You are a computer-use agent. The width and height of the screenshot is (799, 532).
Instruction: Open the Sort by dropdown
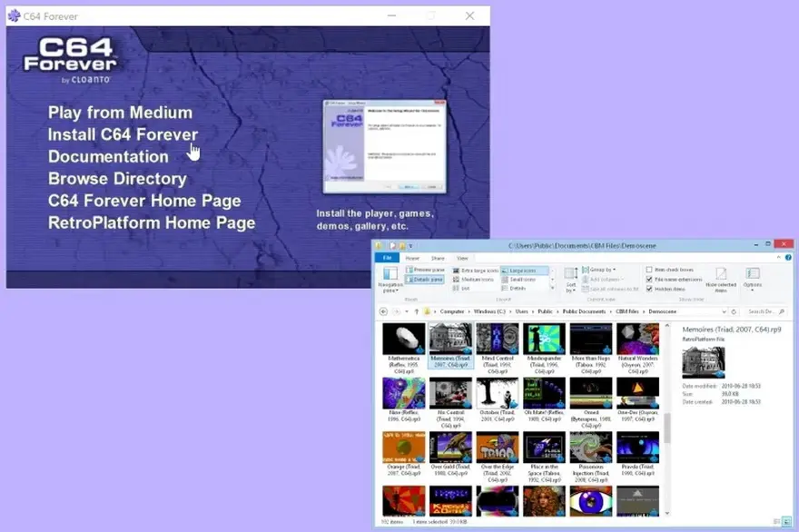point(571,280)
